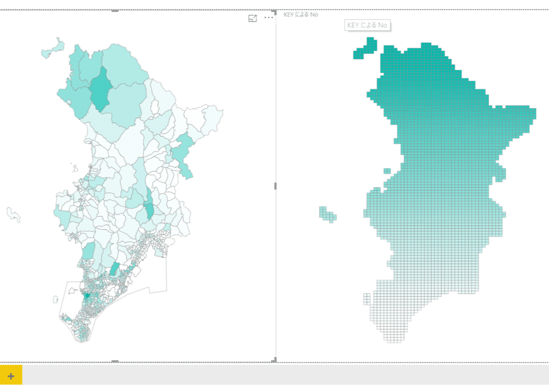Click the top-edge resize handle of left visual
The width and height of the screenshot is (549, 392).
pyautogui.click(x=115, y=11)
